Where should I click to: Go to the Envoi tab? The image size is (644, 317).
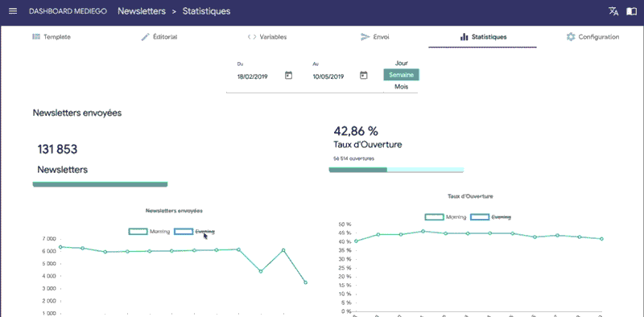pos(374,37)
